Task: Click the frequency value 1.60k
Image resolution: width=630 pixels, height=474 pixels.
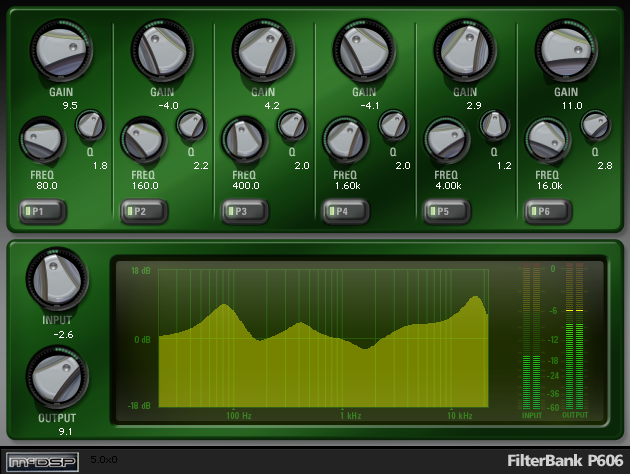Action: (348, 186)
